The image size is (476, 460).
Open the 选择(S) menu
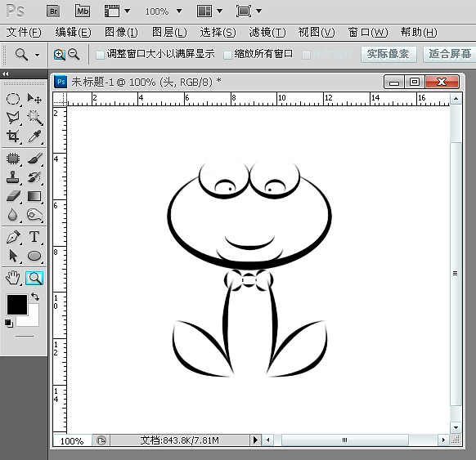pos(218,32)
